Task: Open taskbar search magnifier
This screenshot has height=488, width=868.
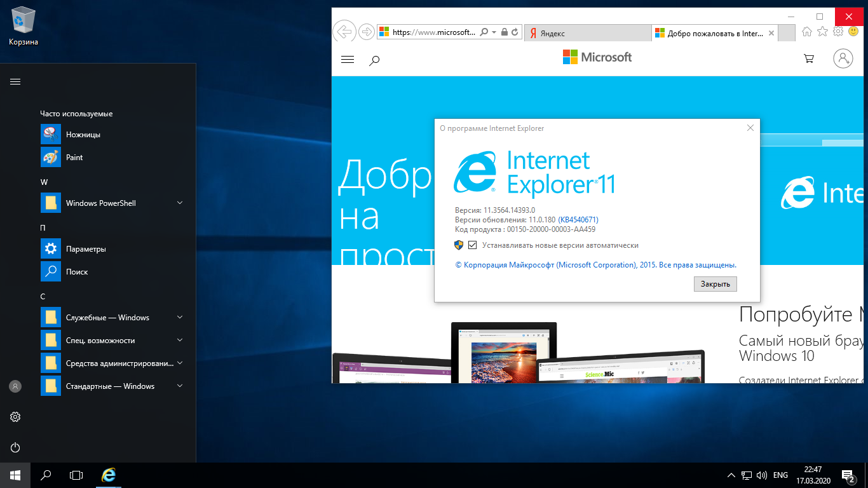Action: coord(46,475)
